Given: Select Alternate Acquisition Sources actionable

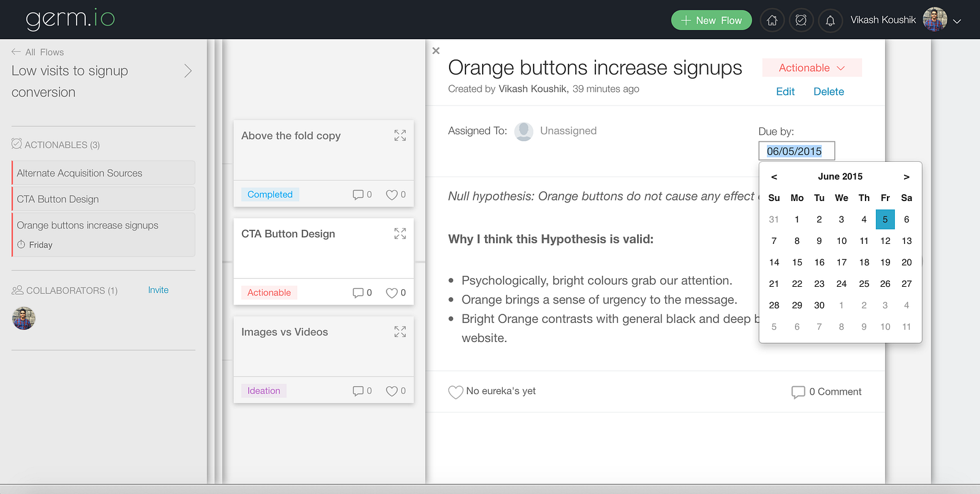Looking at the screenshot, I should pyautogui.click(x=104, y=173).
